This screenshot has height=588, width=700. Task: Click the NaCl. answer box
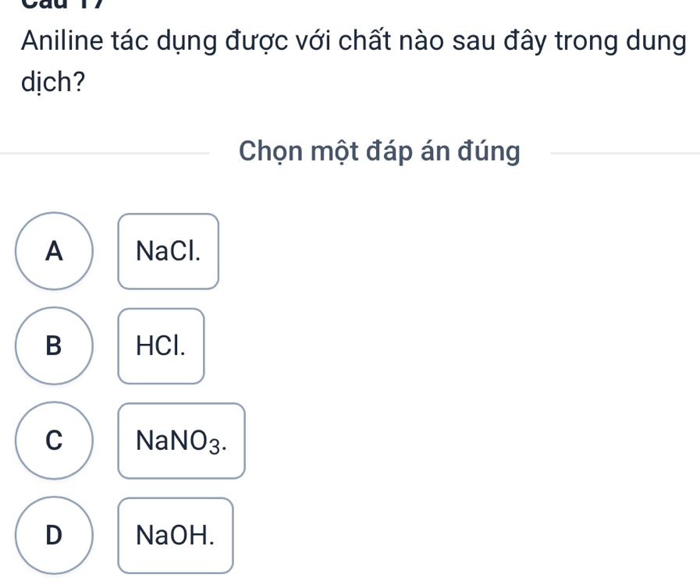pyautogui.click(x=169, y=251)
